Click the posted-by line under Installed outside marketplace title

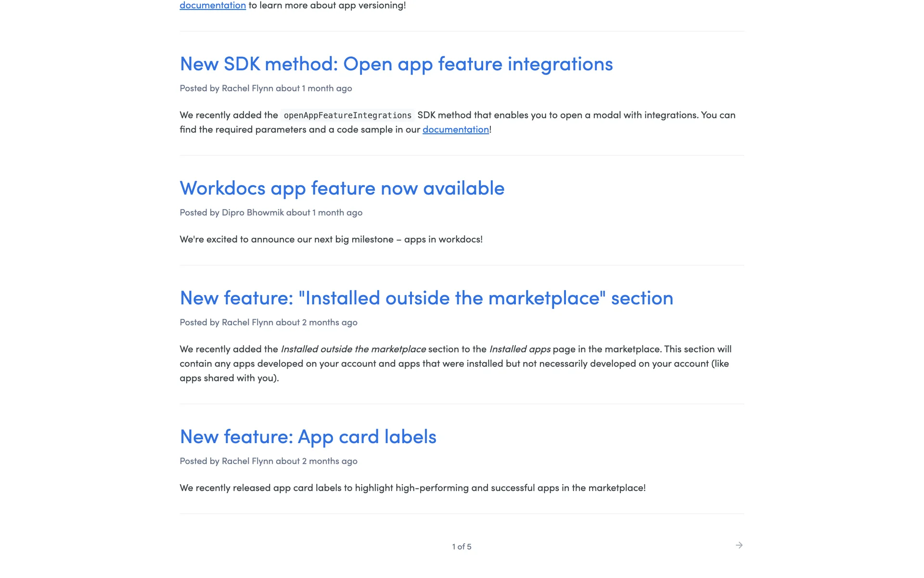268,323
